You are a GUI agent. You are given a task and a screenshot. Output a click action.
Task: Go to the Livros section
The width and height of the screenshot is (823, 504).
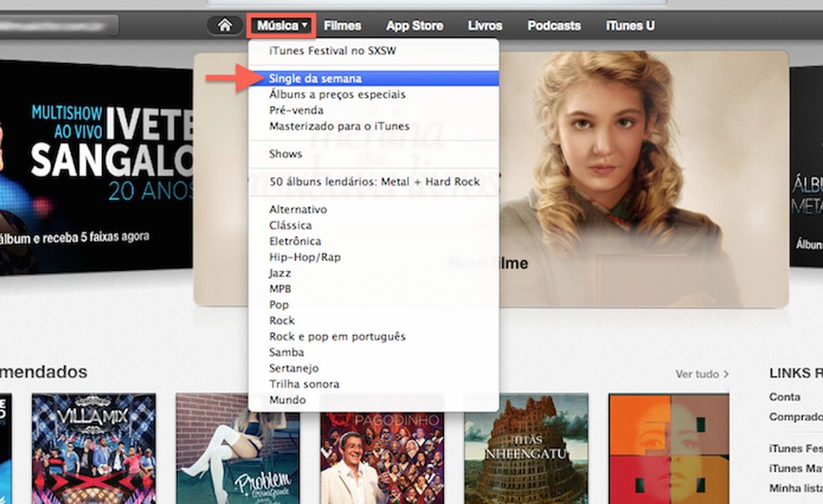[x=485, y=25]
